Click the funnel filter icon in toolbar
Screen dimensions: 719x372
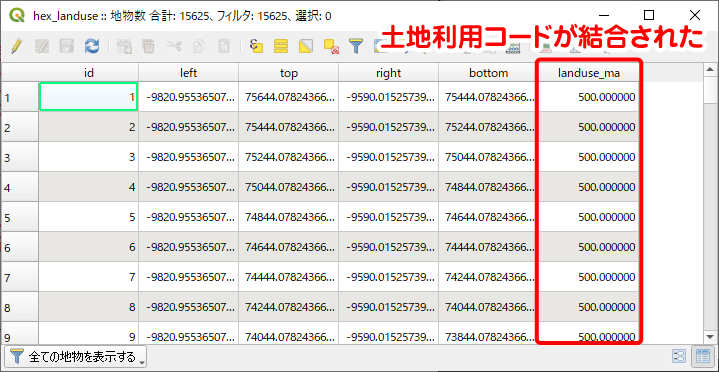(x=356, y=45)
